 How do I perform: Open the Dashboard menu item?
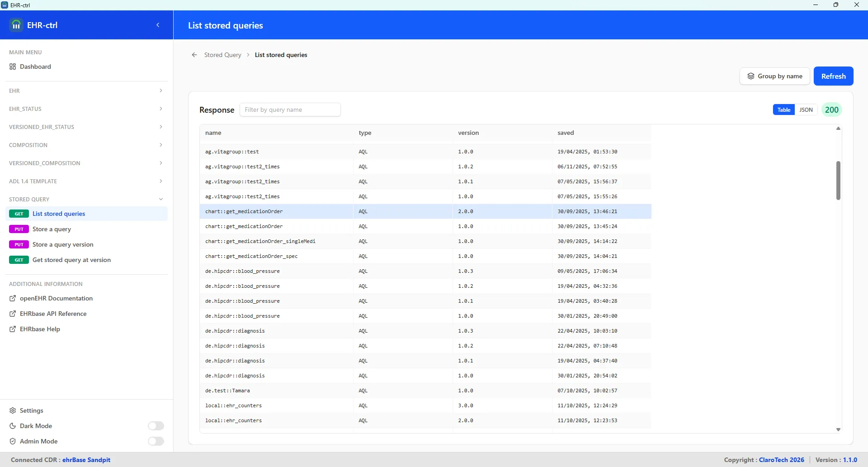click(x=86, y=67)
